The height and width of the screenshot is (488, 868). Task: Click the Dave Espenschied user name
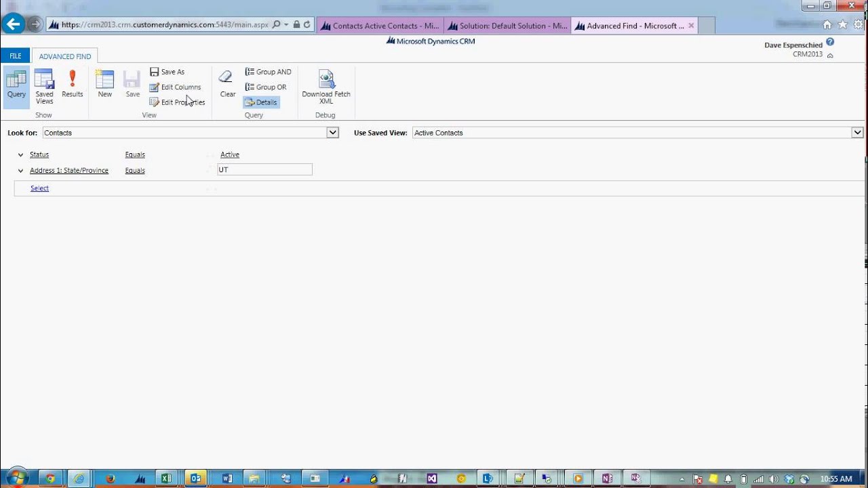pyautogui.click(x=793, y=45)
